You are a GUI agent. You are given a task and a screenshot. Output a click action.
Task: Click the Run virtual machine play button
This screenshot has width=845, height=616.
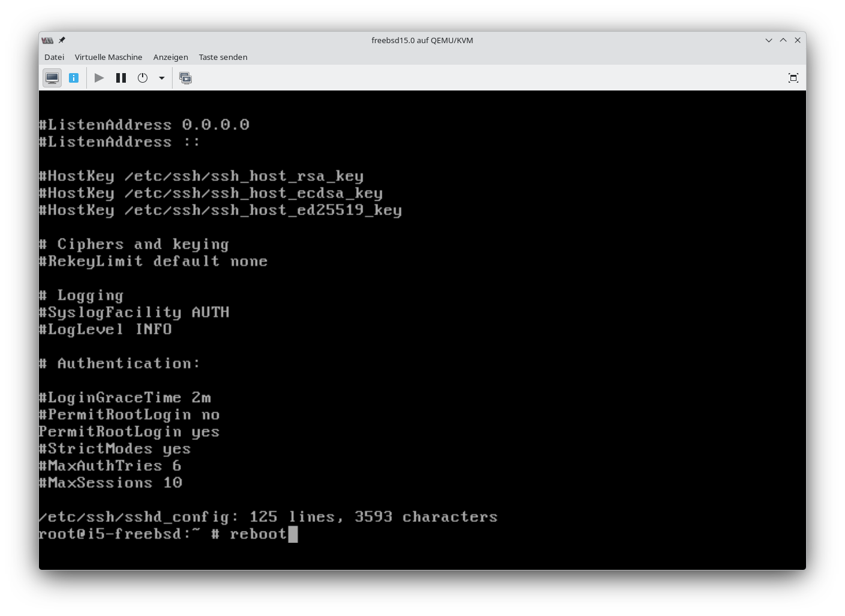[x=99, y=78]
